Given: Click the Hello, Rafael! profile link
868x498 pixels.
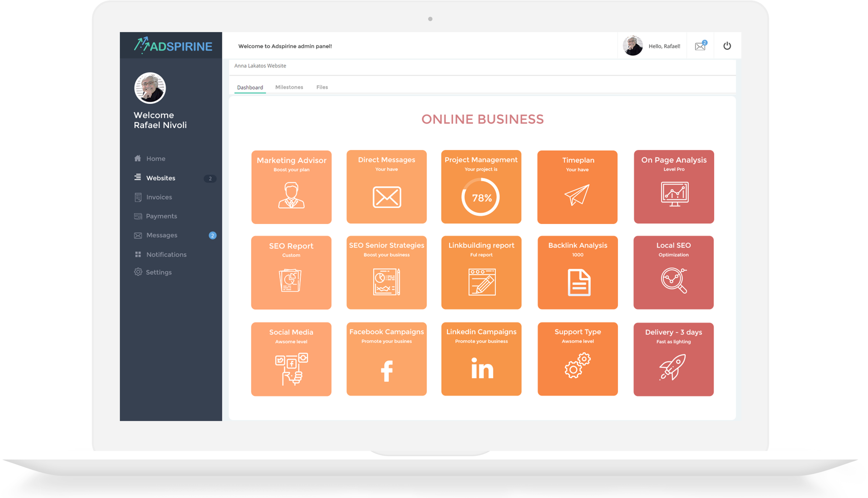Looking at the screenshot, I should 664,46.
